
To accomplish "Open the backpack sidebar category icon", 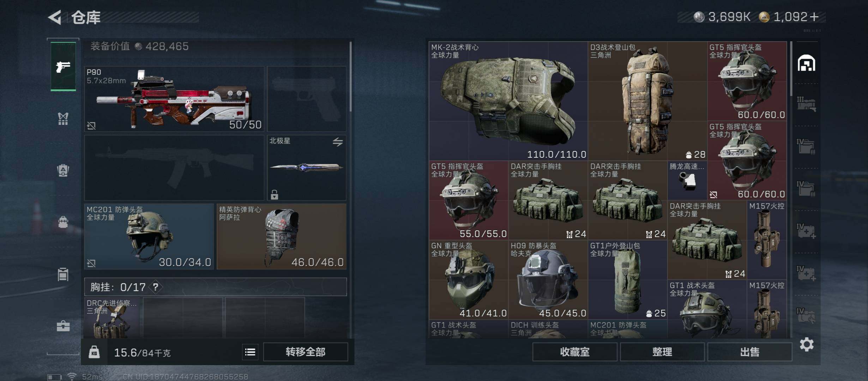I will point(63,170).
